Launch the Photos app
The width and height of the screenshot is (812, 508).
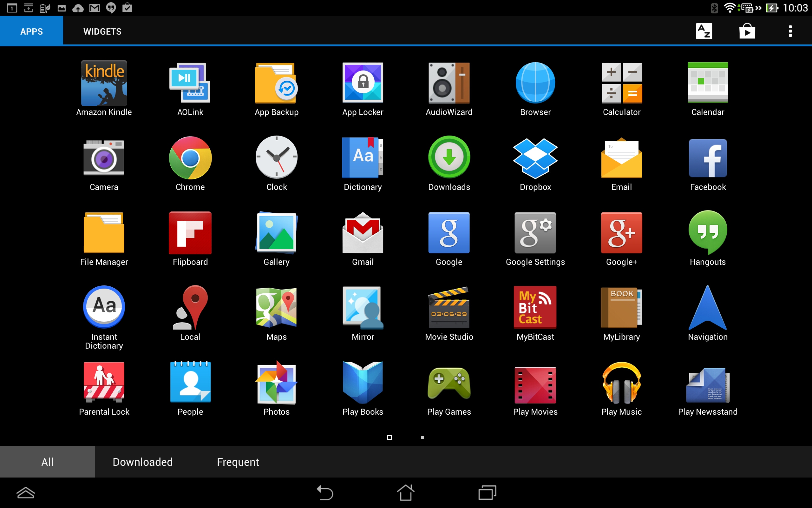[277, 388]
